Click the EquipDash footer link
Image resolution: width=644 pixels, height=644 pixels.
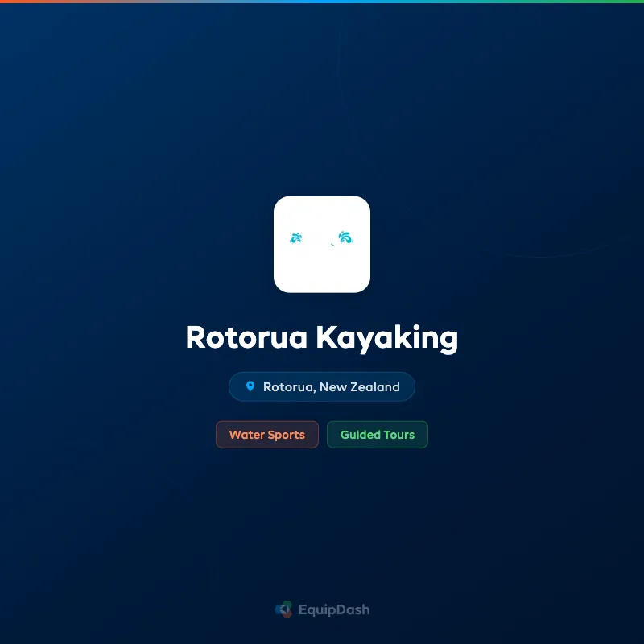click(322, 609)
